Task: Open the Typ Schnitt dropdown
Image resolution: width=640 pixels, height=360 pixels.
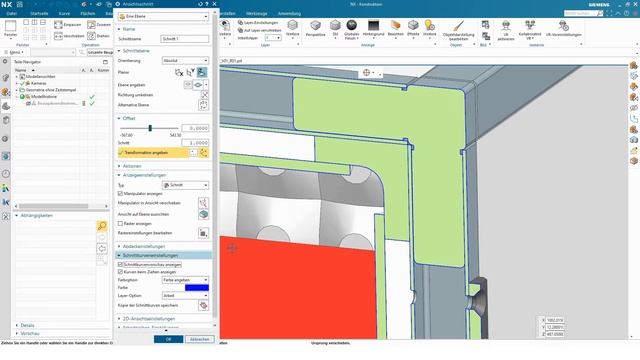Action: coord(185,185)
